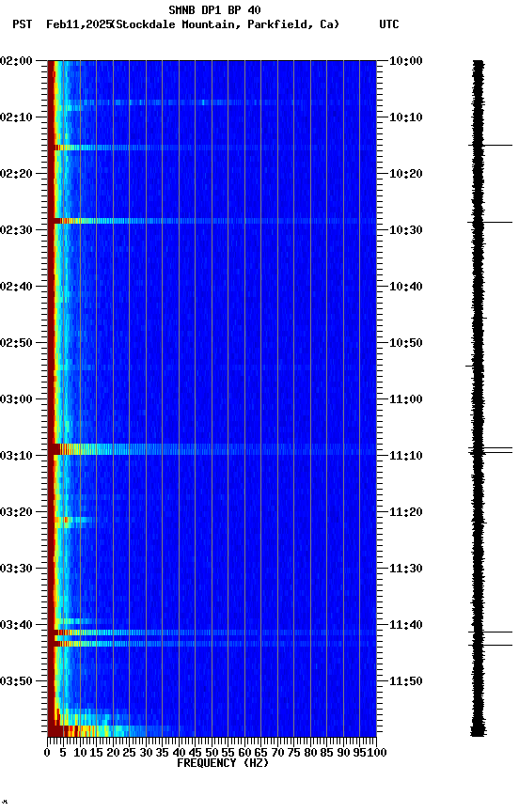
Task: Click the "03:30" PST time label
Action: click(16, 569)
